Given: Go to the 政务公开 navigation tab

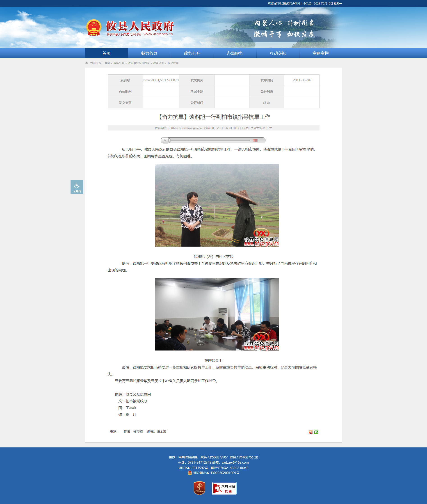Looking at the screenshot, I should point(192,53).
